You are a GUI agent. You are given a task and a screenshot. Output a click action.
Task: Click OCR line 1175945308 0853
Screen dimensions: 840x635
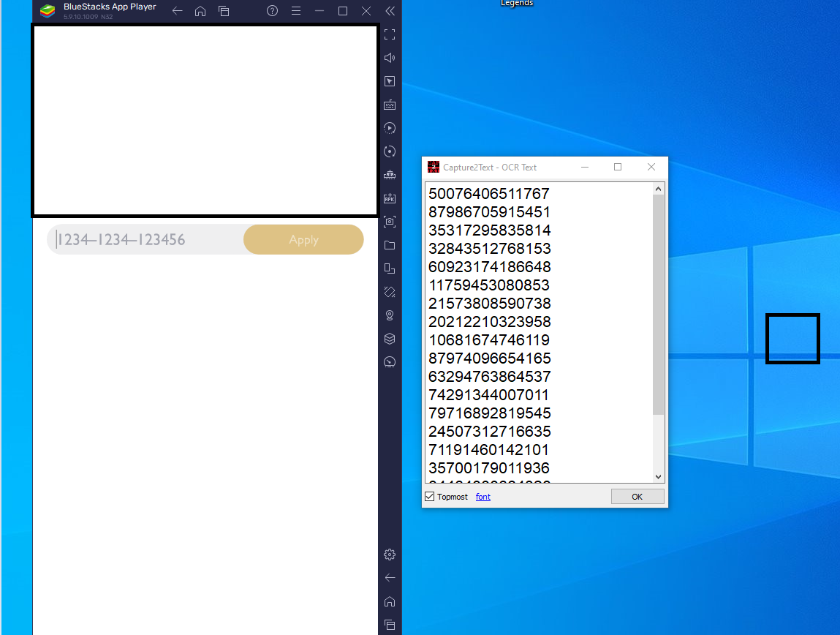[x=489, y=285]
